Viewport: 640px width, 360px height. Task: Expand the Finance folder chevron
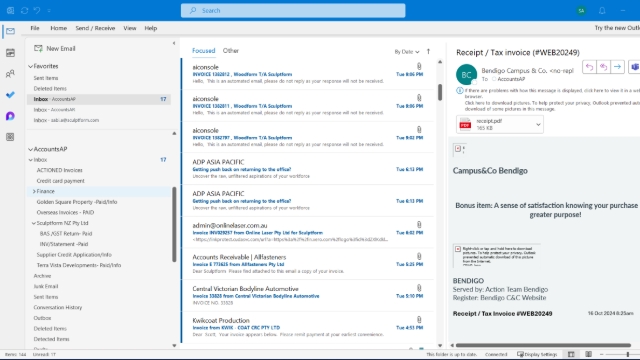coord(34,191)
